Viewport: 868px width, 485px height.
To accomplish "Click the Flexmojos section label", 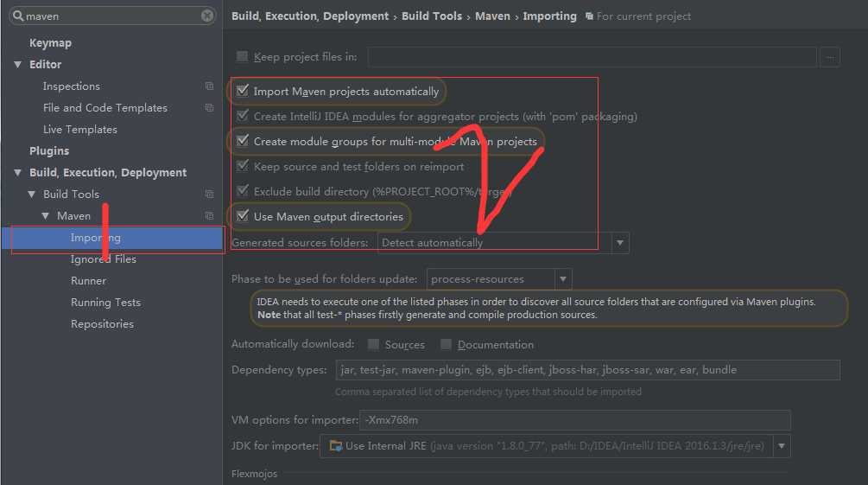I will point(254,474).
